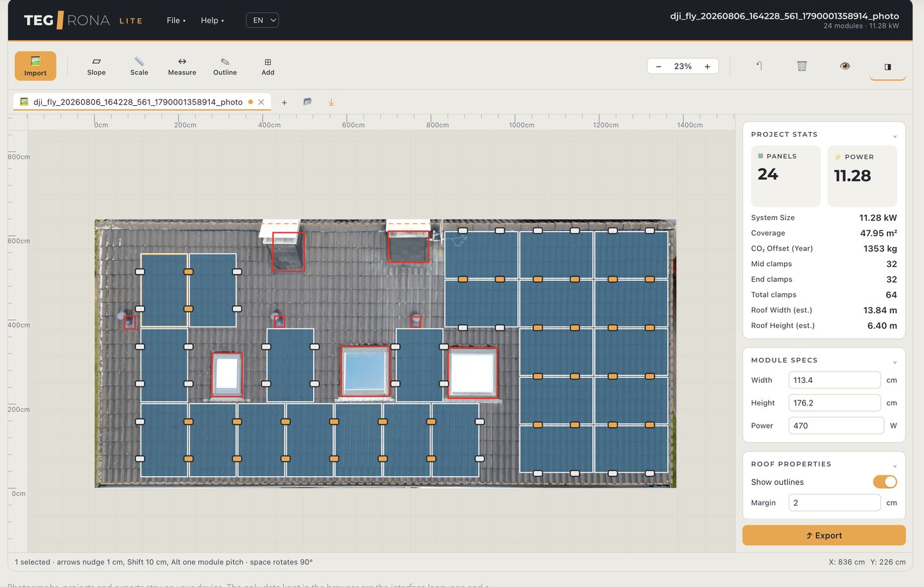
Task: Click the Roof Width value 13.84 m
Action: (x=880, y=310)
